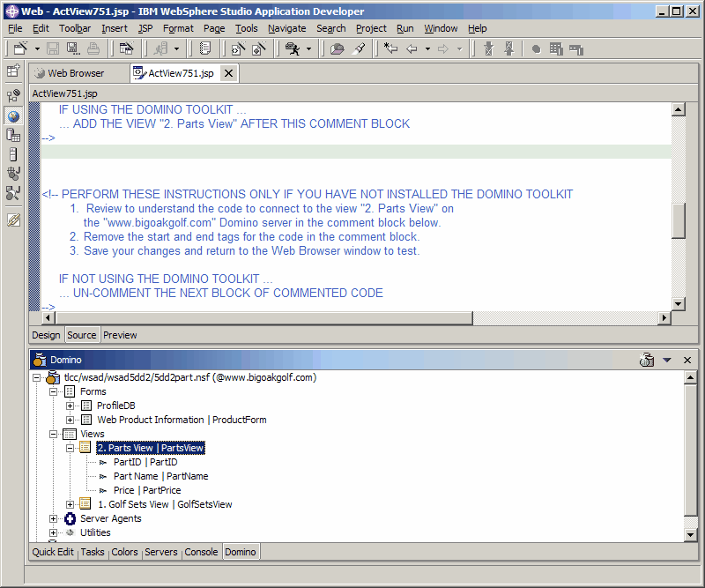This screenshot has height=588, width=705.
Task: Expand the ProfileDB form node
Action: tap(70, 406)
